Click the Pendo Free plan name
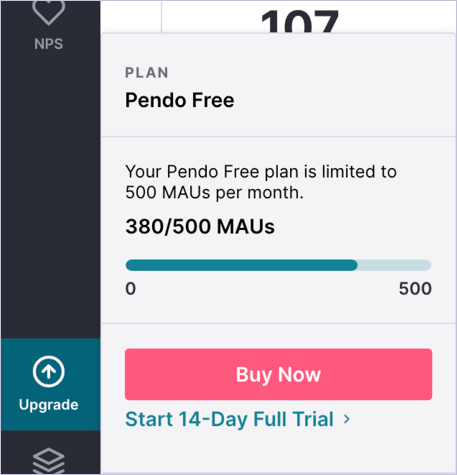Image resolution: width=457 pixels, height=475 pixels. pyautogui.click(x=180, y=100)
